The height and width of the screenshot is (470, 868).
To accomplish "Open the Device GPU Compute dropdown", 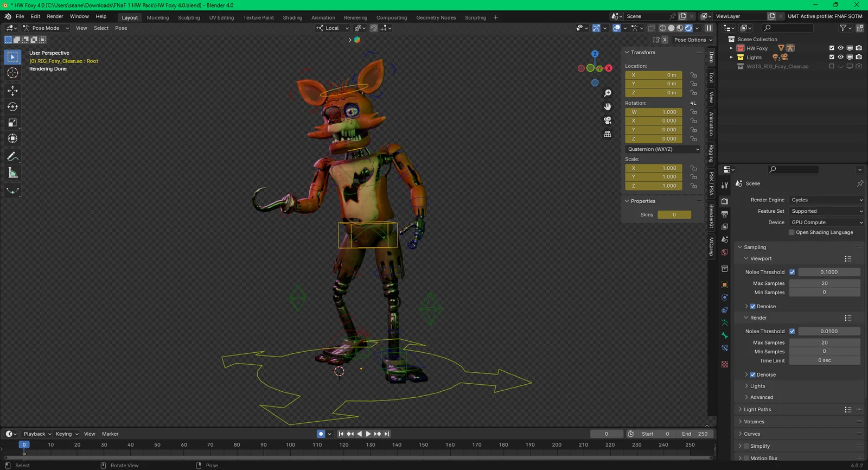I will click(827, 223).
